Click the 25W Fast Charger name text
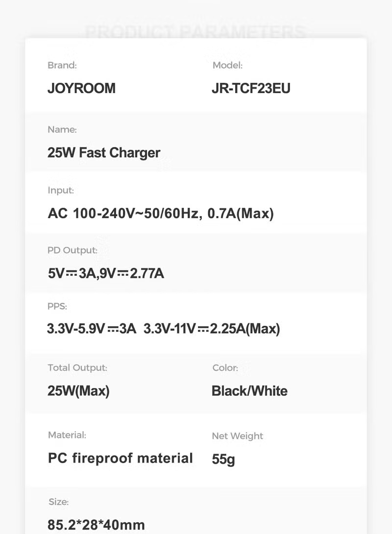392x534 pixels. 104,153
